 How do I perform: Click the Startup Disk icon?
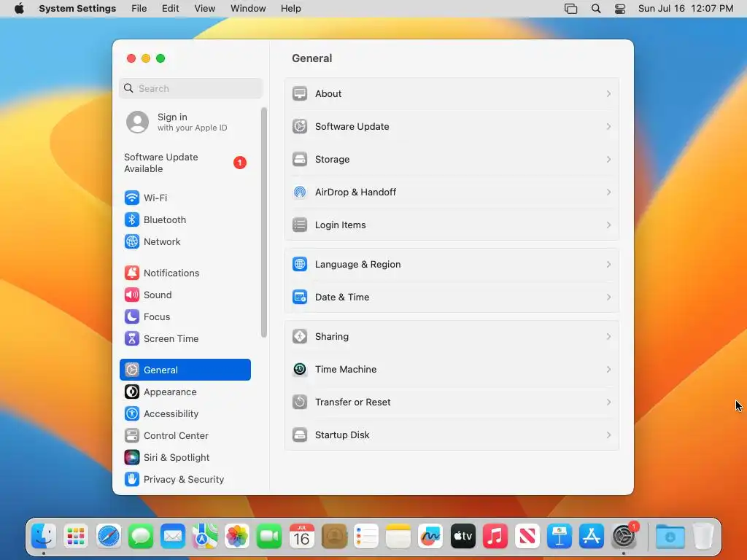tap(300, 435)
